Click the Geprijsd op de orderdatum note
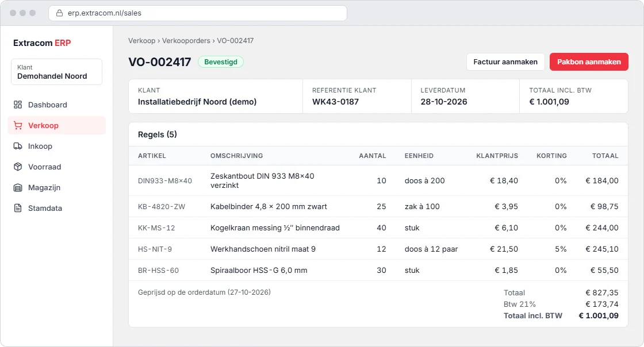 click(x=204, y=292)
